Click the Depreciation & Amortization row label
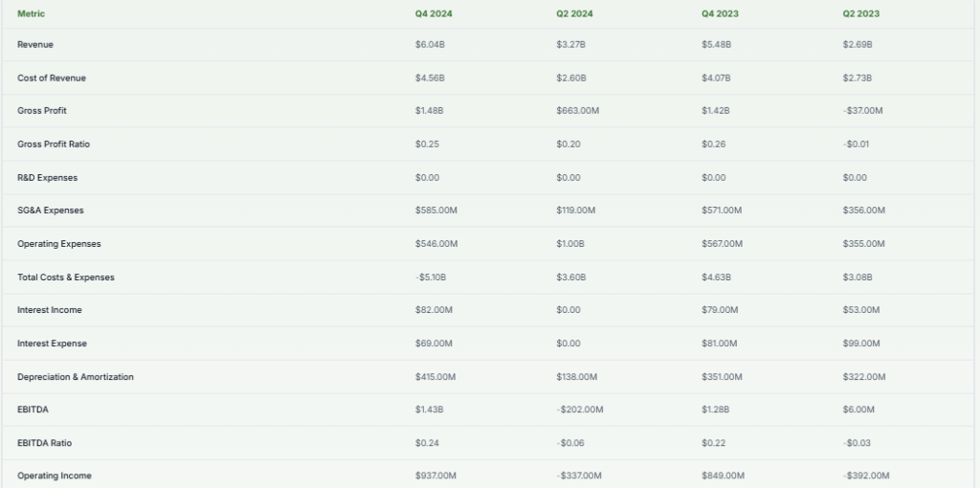 coord(76,377)
